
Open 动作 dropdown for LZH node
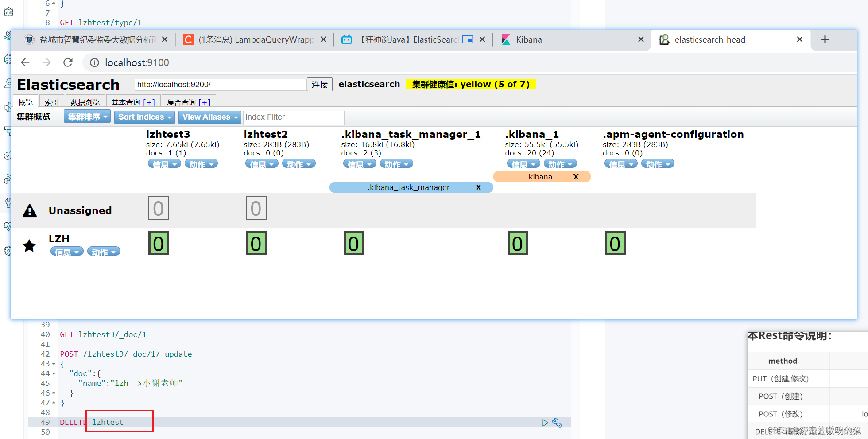tap(104, 252)
